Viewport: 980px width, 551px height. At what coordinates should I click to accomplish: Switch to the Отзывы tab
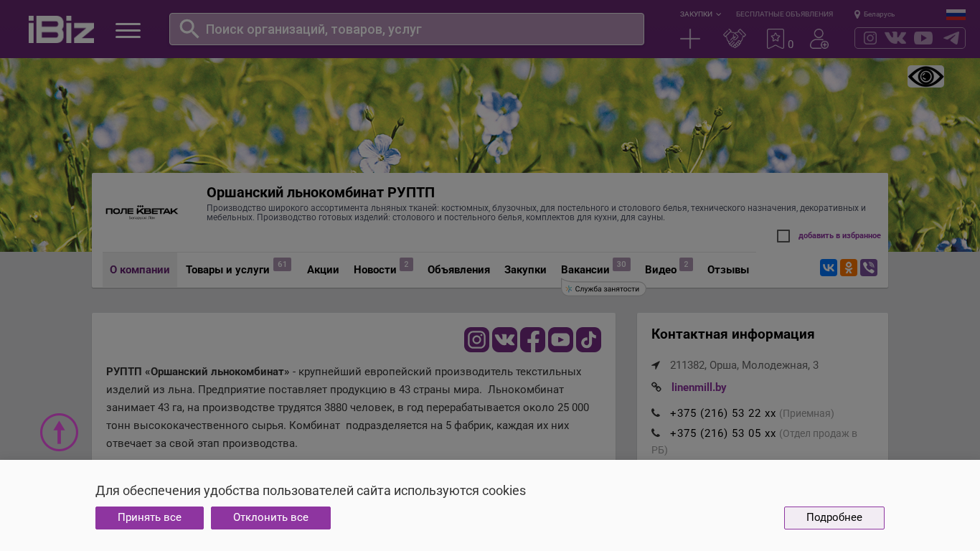(x=728, y=270)
